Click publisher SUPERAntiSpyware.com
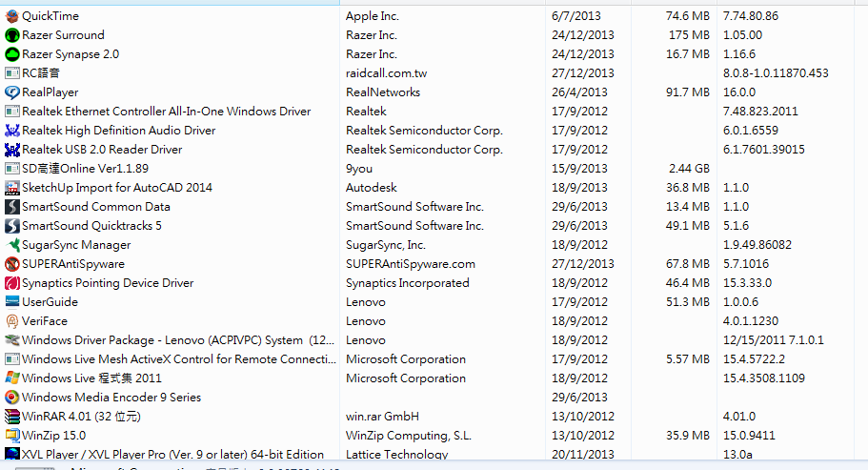The height and width of the screenshot is (470, 868). click(x=411, y=264)
